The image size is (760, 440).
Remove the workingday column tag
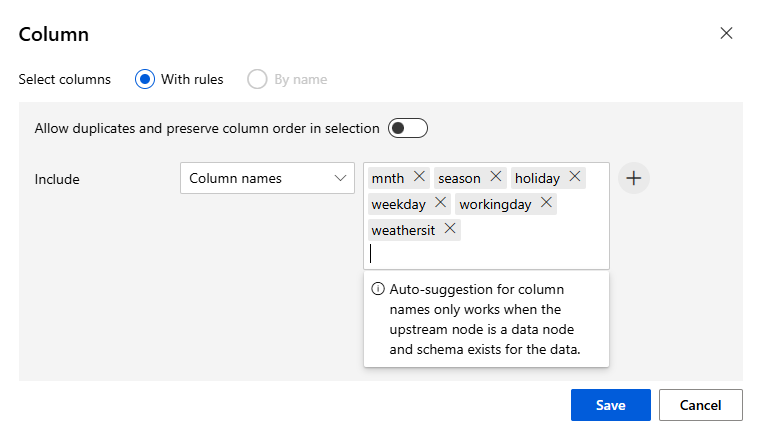546,203
